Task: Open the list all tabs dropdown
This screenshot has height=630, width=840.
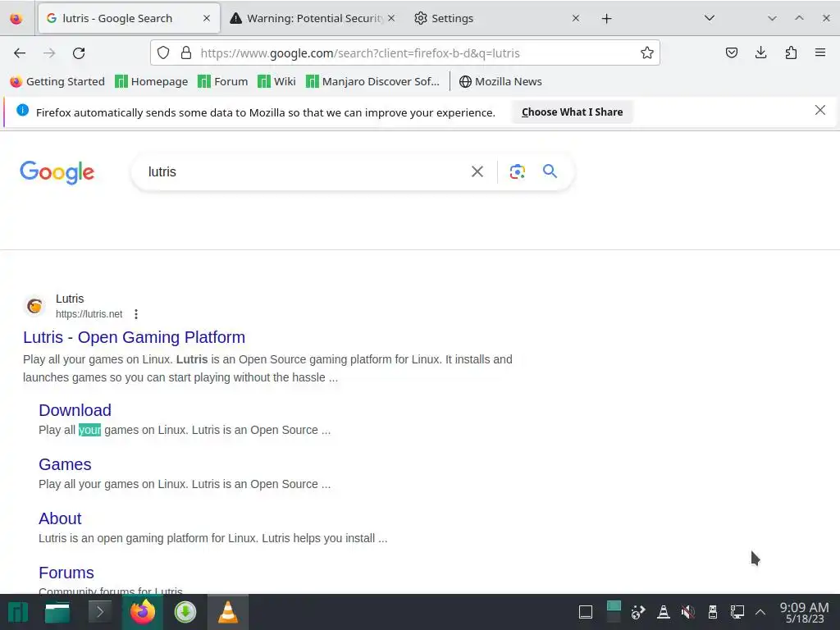Action: click(x=710, y=19)
